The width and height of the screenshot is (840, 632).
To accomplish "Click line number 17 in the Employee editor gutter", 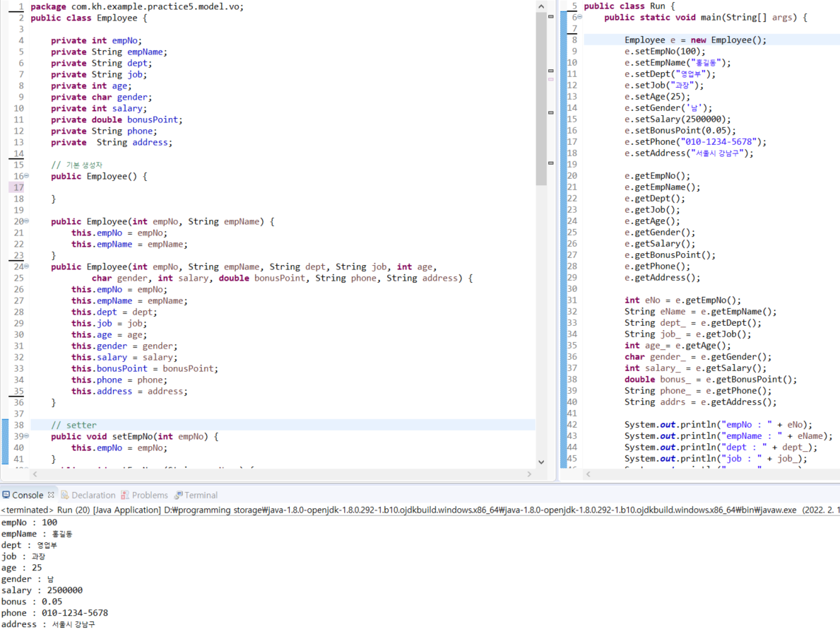I will click(x=18, y=187).
